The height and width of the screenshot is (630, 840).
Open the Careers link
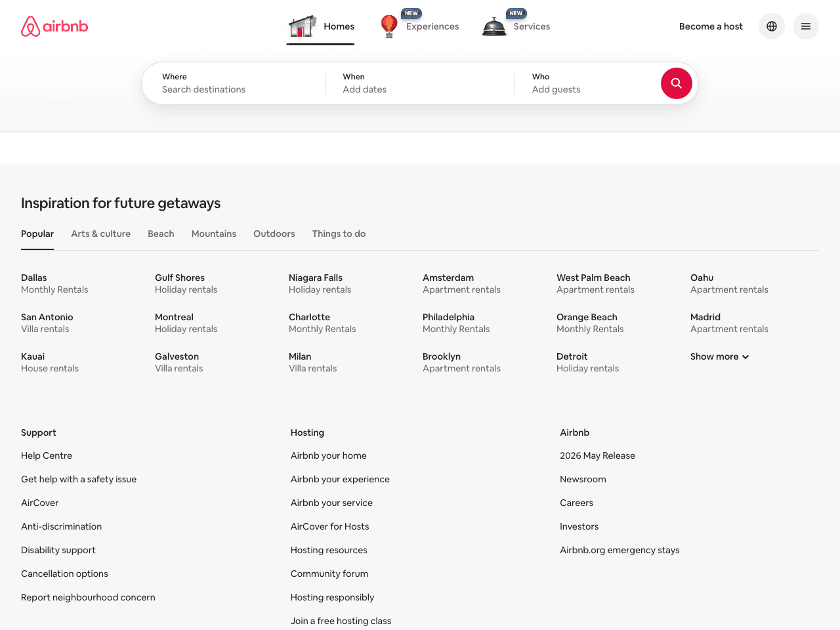click(x=576, y=503)
